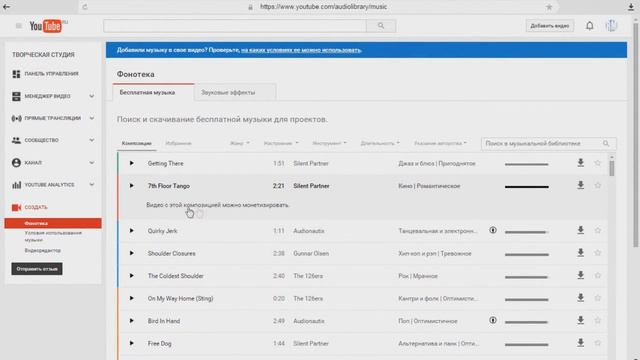The width and height of the screenshot is (640, 360).
Task: Select the Избранное sub-tab
Action: (178, 143)
